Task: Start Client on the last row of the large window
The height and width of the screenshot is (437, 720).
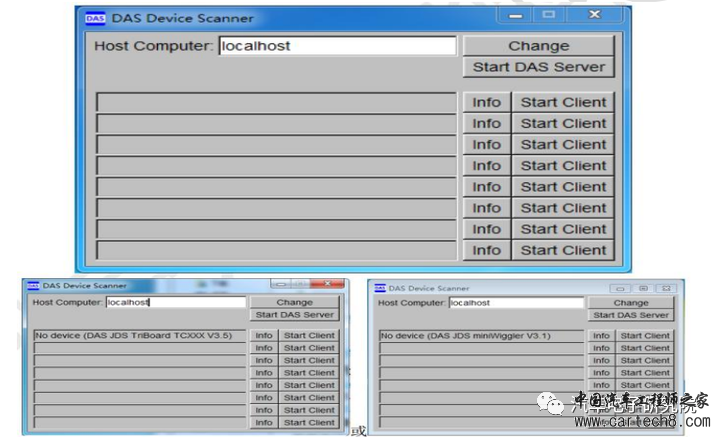Action: pyautogui.click(x=563, y=250)
